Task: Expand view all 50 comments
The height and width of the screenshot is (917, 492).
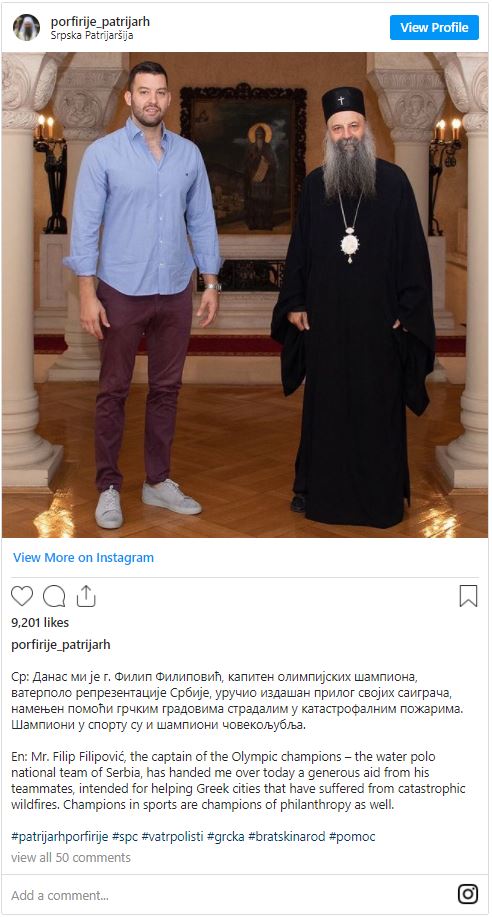Action: (71, 857)
